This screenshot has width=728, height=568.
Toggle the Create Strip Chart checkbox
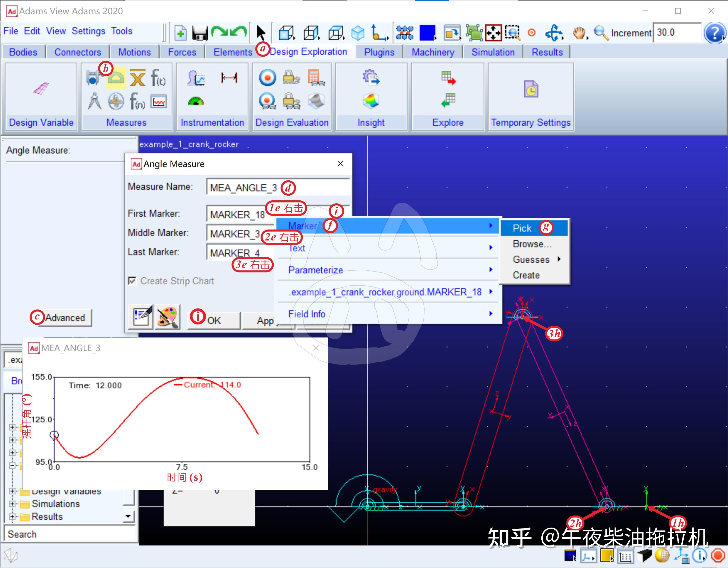click(x=132, y=281)
